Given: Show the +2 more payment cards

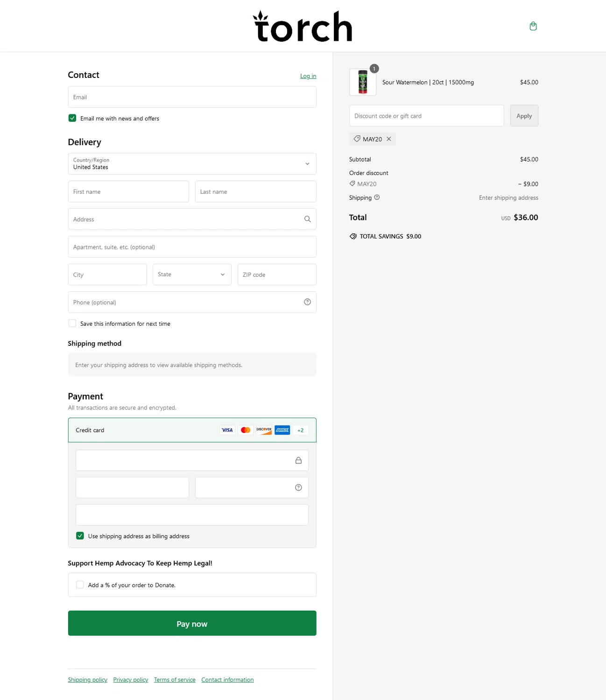Looking at the screenshot, I should 300,430.
